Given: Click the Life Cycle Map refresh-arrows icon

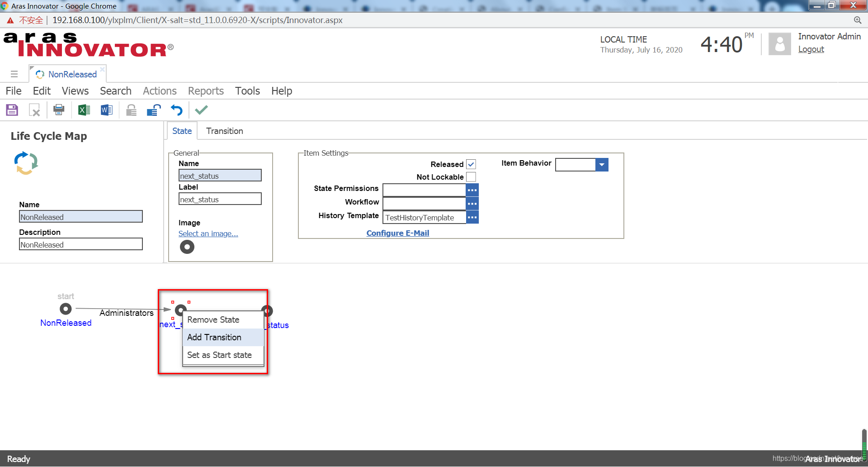Looking at the screenshot, I should pos(26,163).
